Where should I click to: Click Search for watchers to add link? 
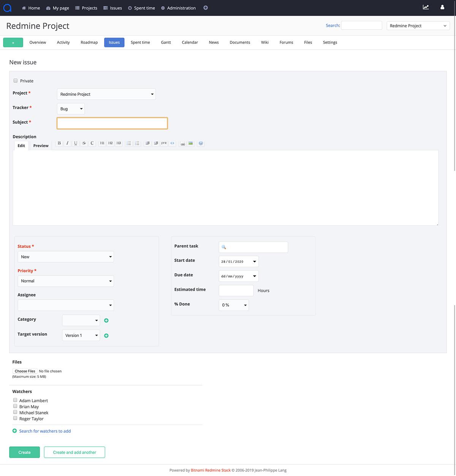tap(45, 431)
